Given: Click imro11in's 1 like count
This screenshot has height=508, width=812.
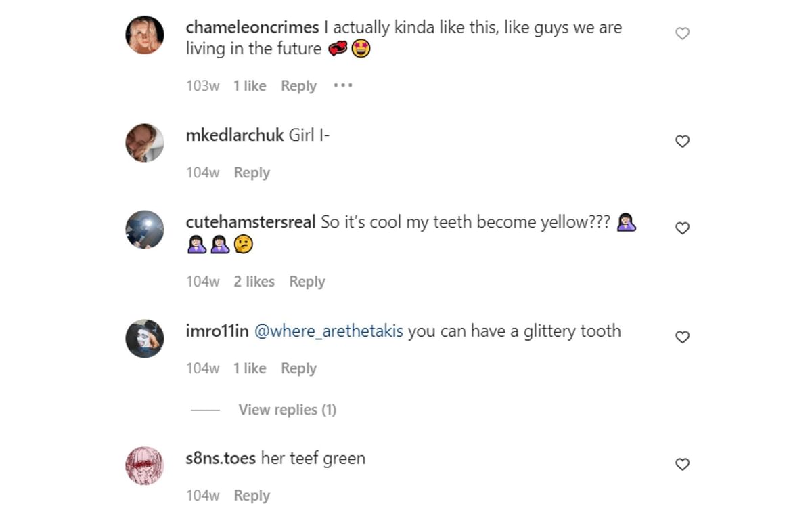Looking at the screenshot, I should tap(250, 368).
